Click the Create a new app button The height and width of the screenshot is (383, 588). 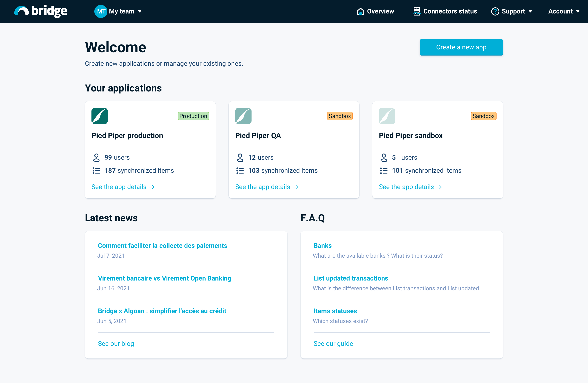[461, 47]
